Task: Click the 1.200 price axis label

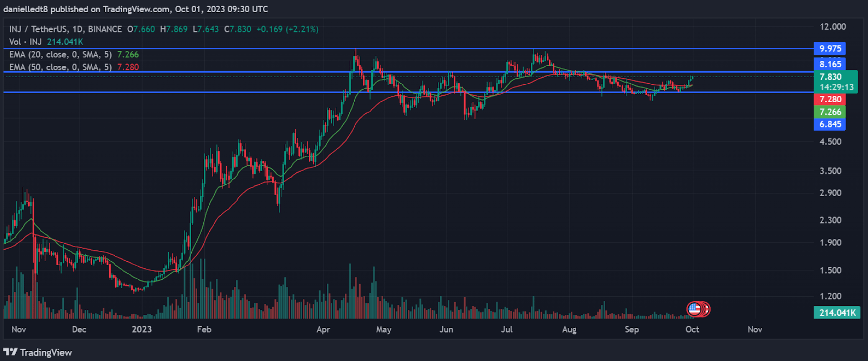Action: pyautogui.click(x=830, y=296)
